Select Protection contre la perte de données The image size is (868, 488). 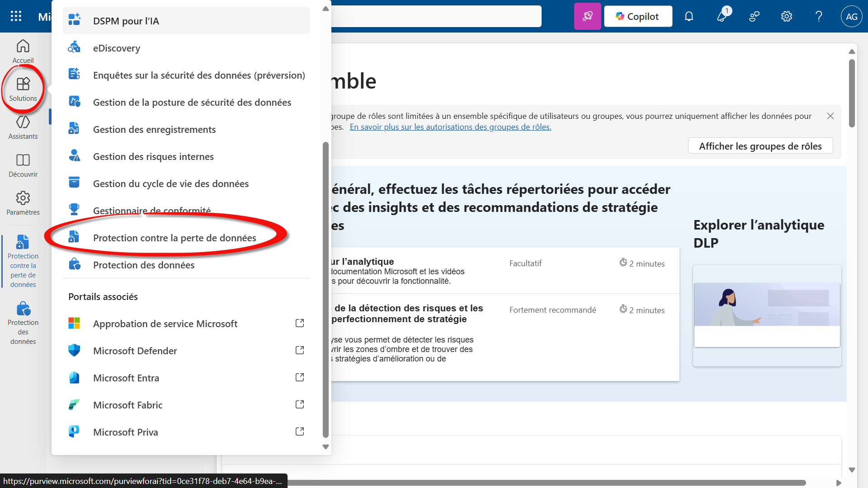[x=175, y=238]
